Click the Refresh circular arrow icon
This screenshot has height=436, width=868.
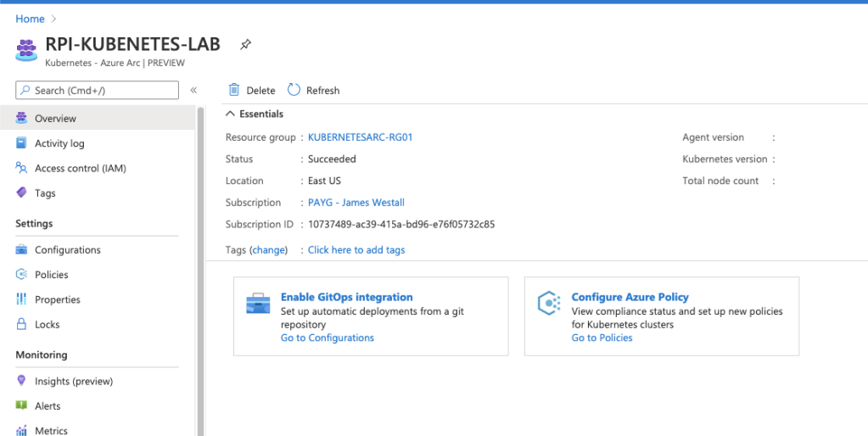click(x=294, y=90)
